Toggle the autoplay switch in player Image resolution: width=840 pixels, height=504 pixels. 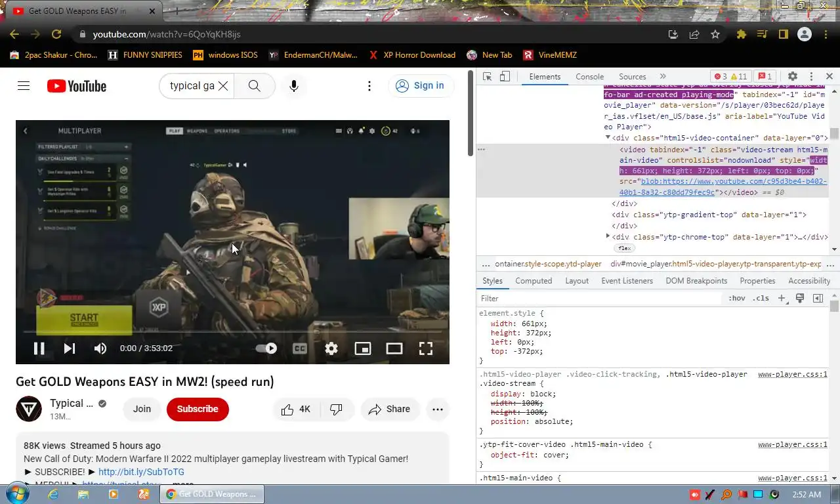coord(266,348)
